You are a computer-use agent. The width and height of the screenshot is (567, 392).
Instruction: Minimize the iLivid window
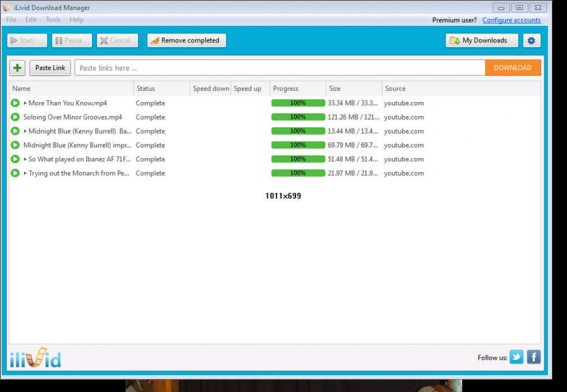coord(501,8)
